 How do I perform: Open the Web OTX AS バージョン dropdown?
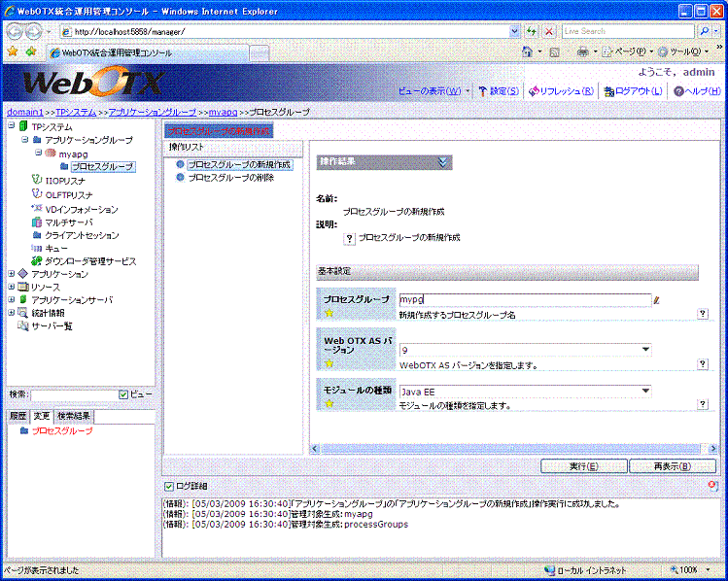tap(645, 350)
